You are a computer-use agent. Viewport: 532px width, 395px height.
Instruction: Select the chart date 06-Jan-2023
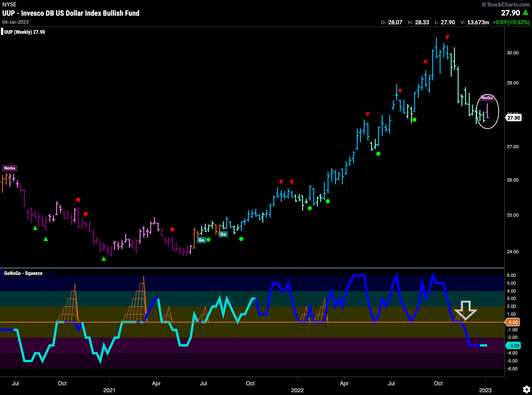tap(15, 22)
